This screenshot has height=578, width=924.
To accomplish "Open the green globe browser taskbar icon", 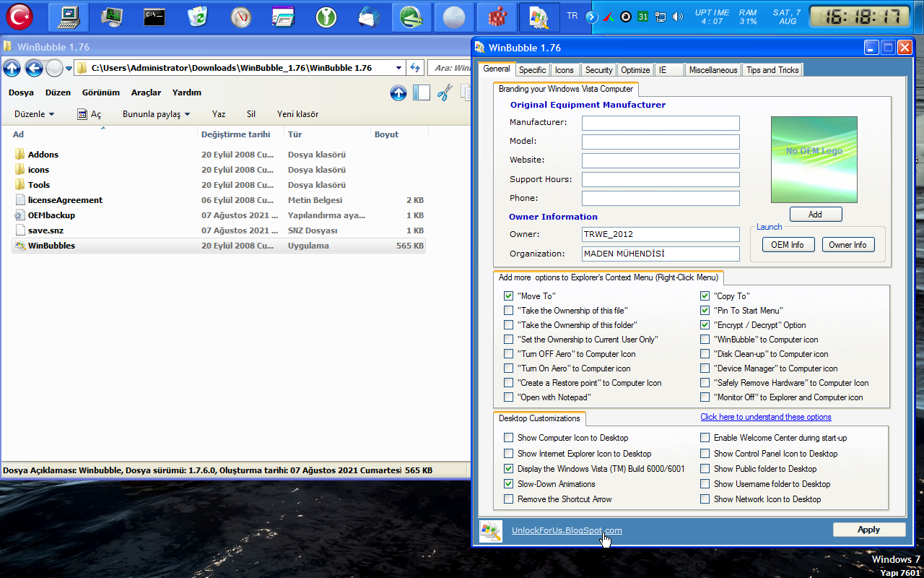I will click(412, 17).
